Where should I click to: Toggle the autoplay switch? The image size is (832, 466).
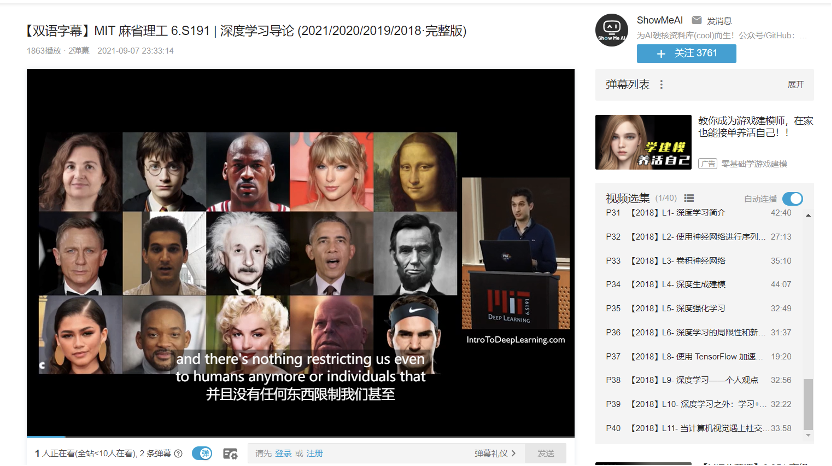pos(793,199)
